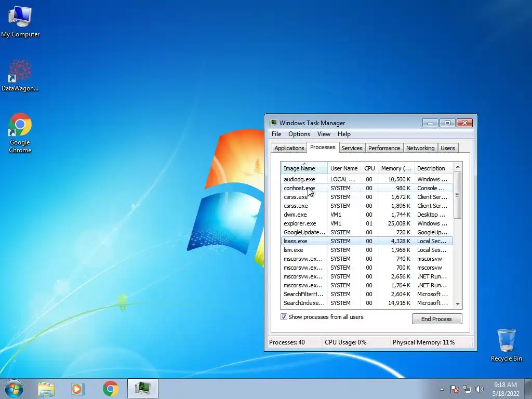
Task: Switch to the Performance tab
Action: click(384, 148)
